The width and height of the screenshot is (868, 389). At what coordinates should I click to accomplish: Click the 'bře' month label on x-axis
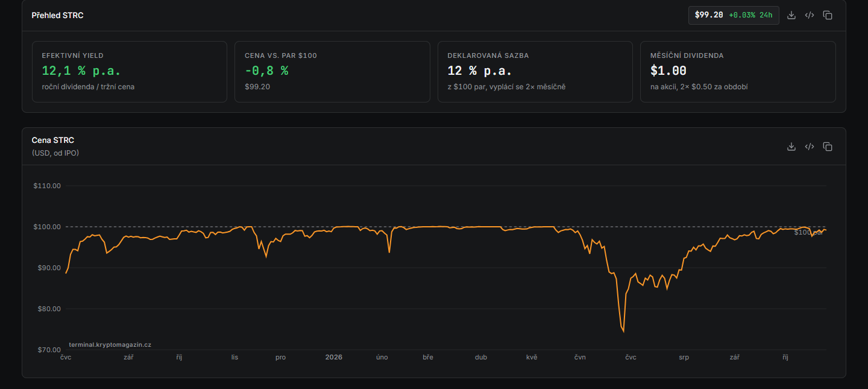coord(428,357)
